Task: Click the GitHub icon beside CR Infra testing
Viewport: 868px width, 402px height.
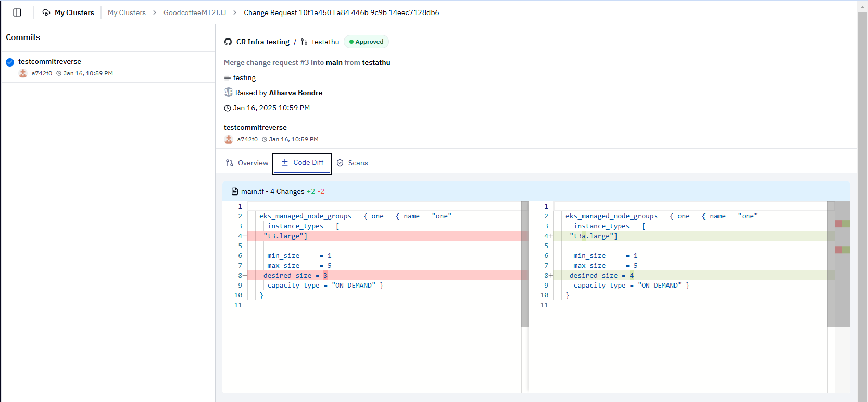Action: pyautogui.click(x=228, y=42)
